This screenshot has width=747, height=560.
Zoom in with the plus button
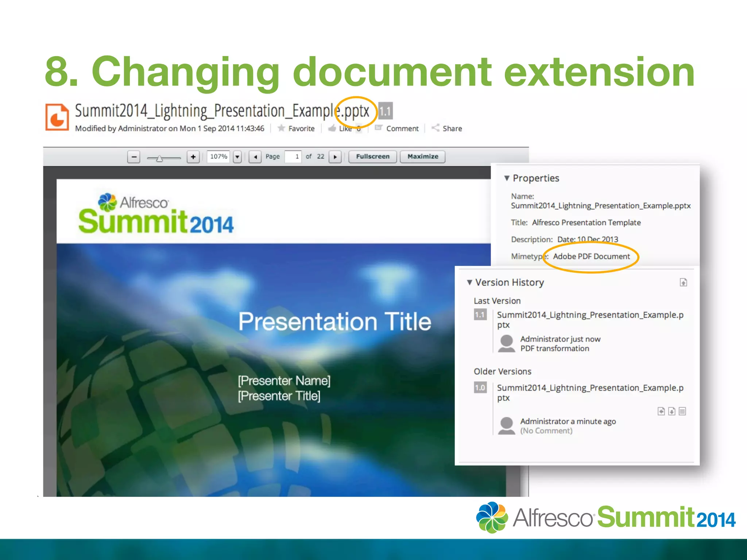coord(193,157)
